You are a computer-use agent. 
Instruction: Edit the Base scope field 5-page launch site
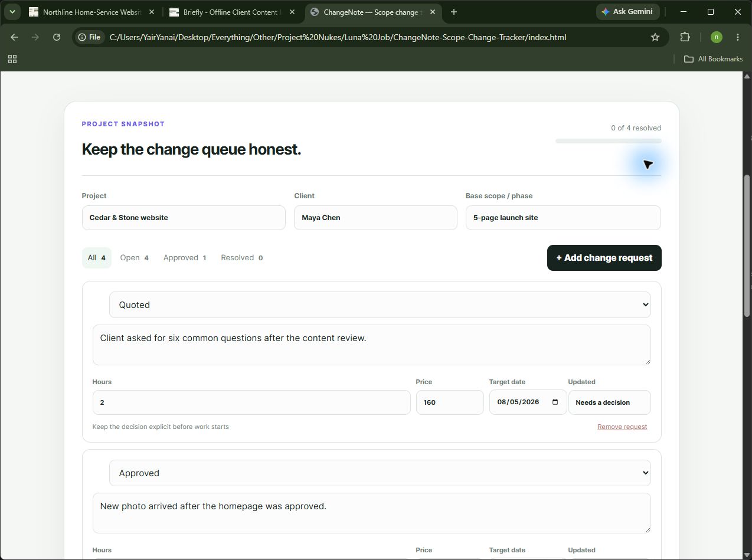pos(563,218)
